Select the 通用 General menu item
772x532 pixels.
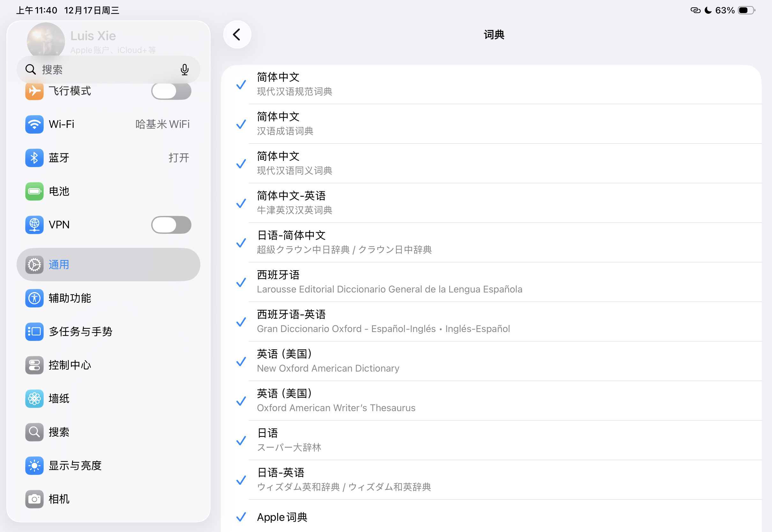click(x=108, y=265)
